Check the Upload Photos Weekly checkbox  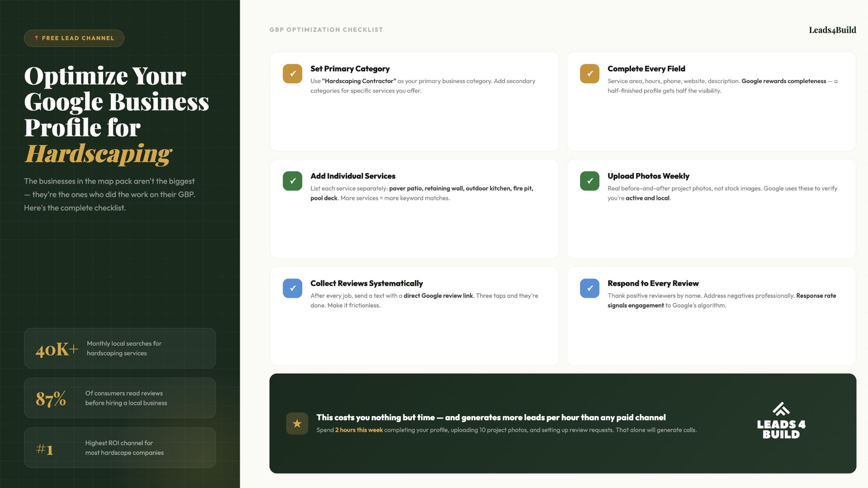(x=590, y=181)
